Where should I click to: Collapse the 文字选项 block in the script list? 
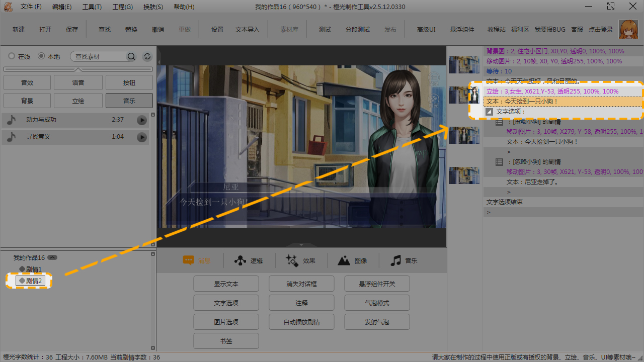pos(490,112)
